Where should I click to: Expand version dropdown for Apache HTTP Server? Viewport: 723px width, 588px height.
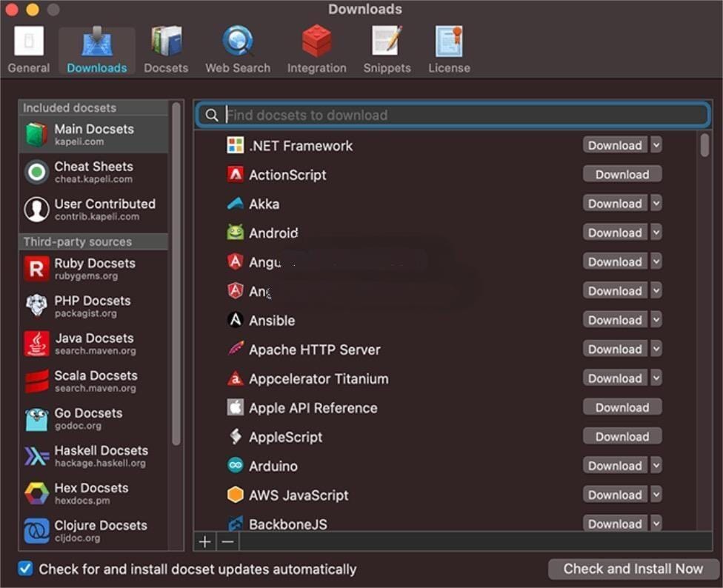[x=656, y=349]
